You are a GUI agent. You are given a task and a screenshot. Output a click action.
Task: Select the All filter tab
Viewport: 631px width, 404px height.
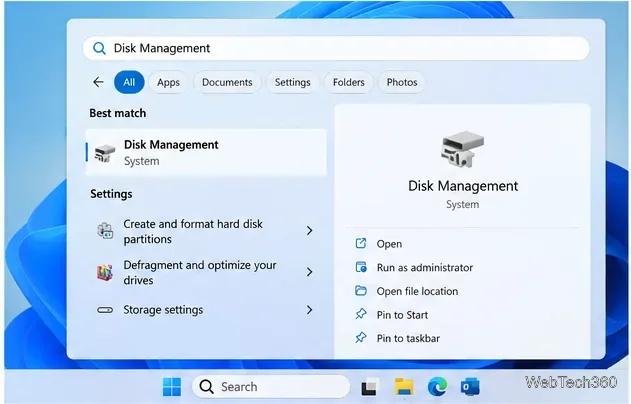pos(129,82)
